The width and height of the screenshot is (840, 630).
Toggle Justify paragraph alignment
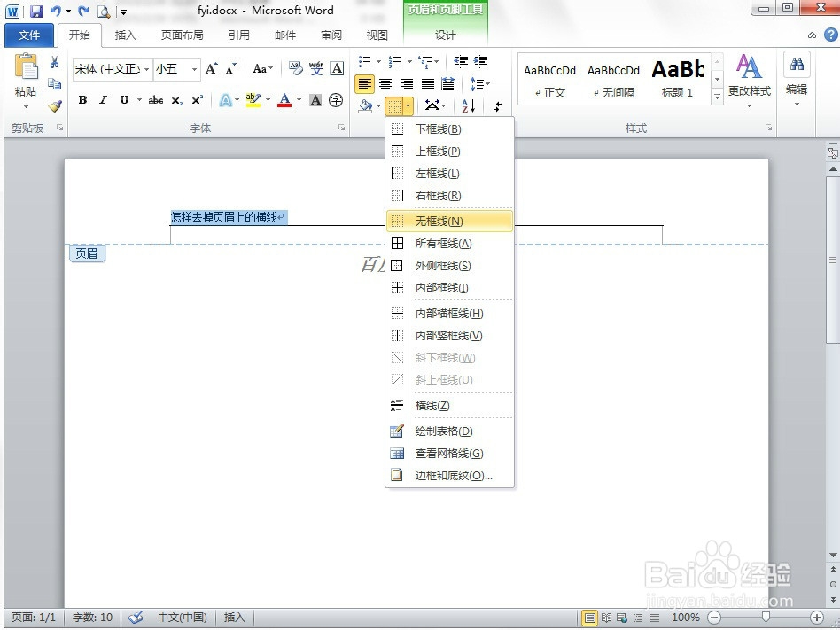(427, 83)
